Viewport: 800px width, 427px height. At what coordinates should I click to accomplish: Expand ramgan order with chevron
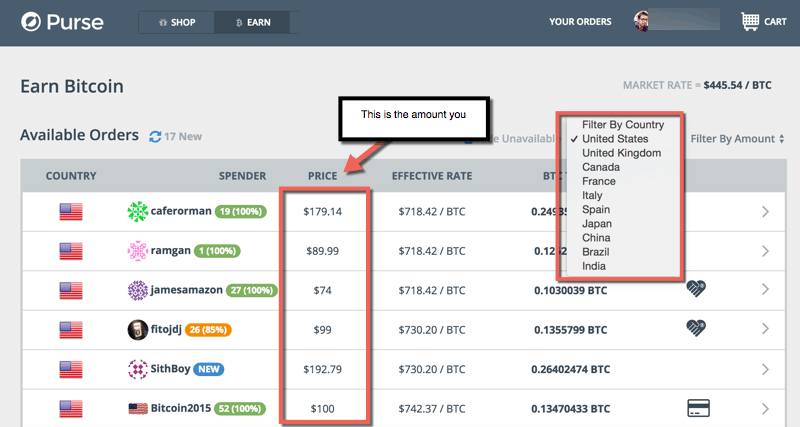click(x=765, y=251)
